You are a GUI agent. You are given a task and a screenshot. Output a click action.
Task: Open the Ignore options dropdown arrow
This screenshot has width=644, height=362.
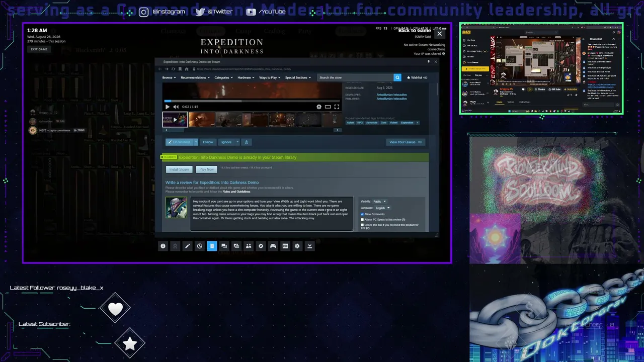click(237, 142)
